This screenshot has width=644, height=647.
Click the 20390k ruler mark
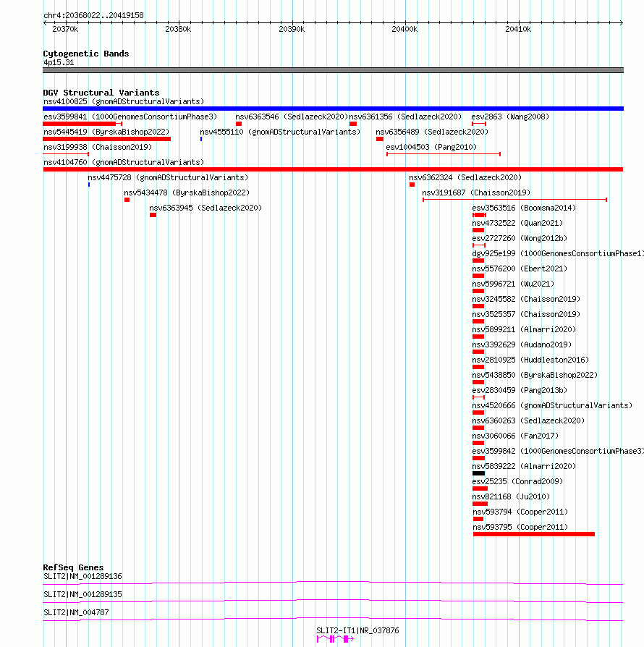click(x=292, y=29)
